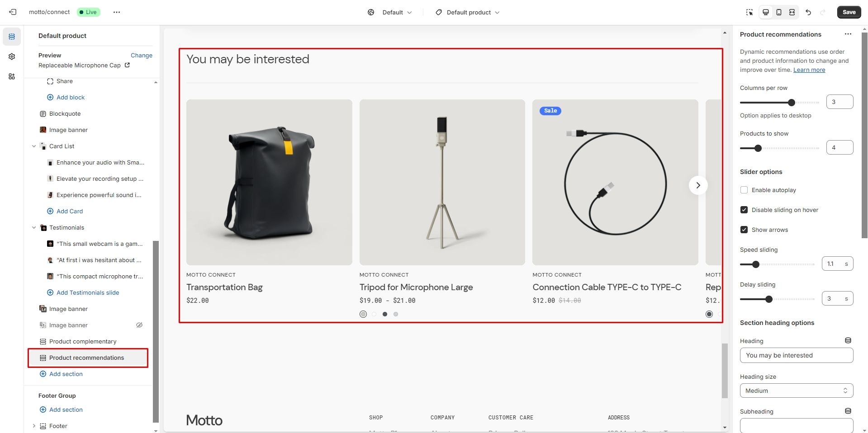
Task: Click the exit editor icon
Action: (13, 12)
